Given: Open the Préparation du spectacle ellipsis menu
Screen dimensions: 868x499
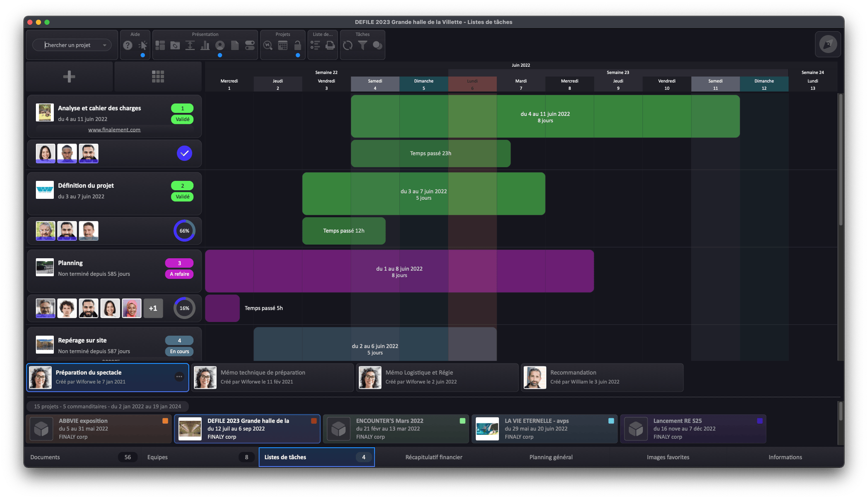Looking at the screenshot, I should [x=179, y=377].
